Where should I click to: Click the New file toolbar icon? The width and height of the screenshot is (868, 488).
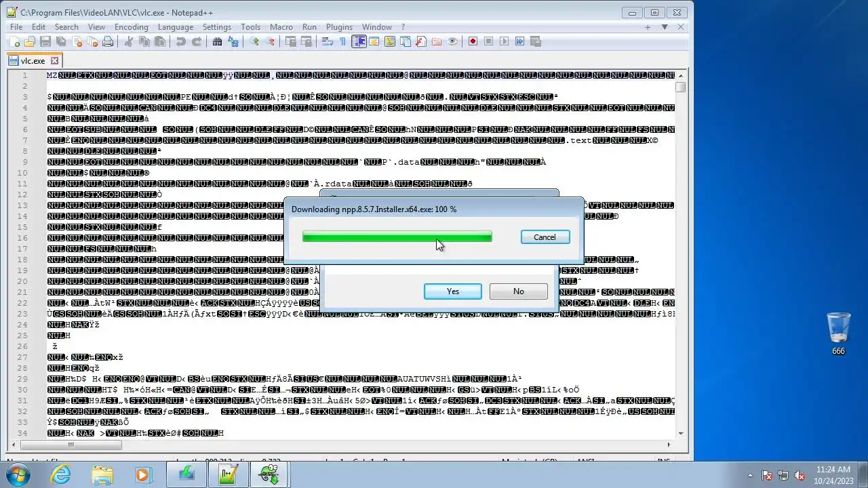[15, 41]
